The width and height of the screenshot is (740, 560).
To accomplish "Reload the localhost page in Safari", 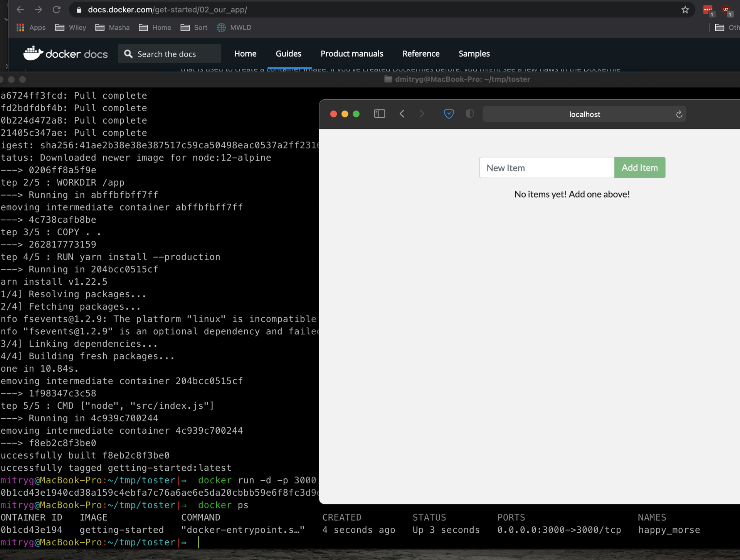I will pos(679,114).
